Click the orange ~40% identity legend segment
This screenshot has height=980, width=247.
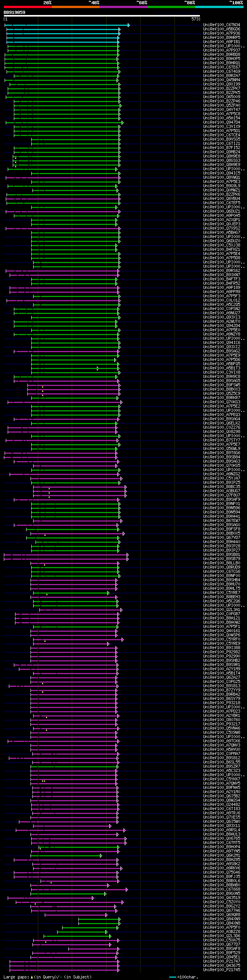pos(76,7)
